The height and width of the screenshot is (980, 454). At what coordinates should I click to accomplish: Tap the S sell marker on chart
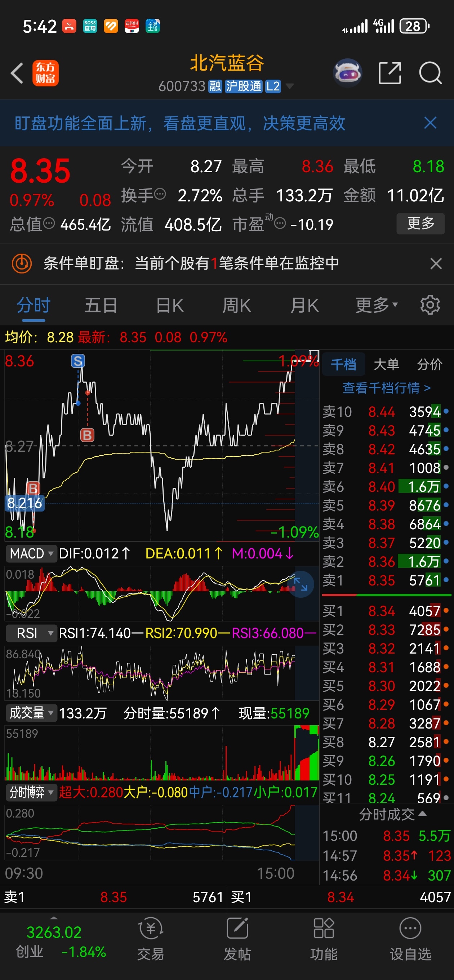[x=78, y=361]
